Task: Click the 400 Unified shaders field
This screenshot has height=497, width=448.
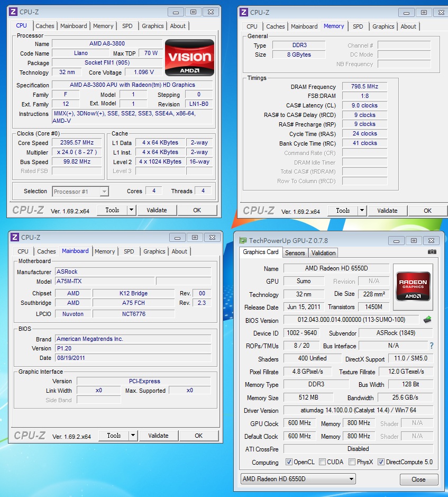Action: 312,358
